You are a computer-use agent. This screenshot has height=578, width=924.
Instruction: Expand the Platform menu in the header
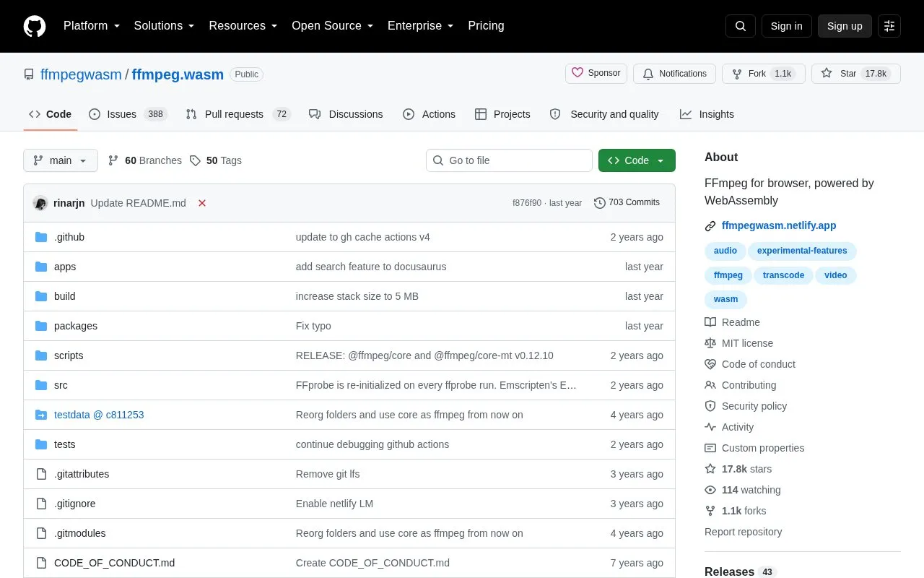point(92,26)
